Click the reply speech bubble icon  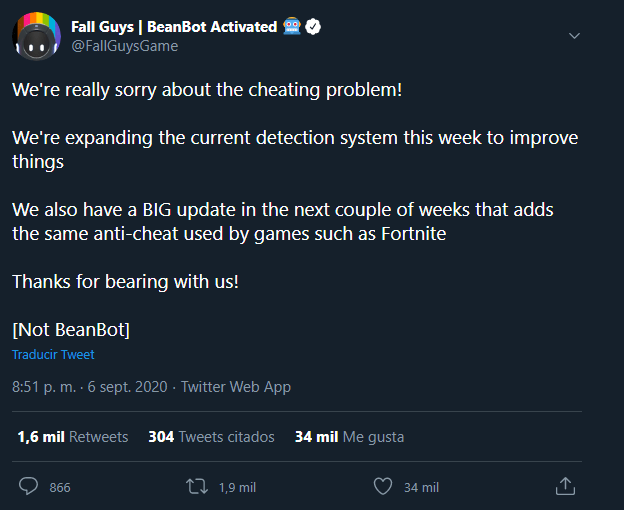pos(28,486)
